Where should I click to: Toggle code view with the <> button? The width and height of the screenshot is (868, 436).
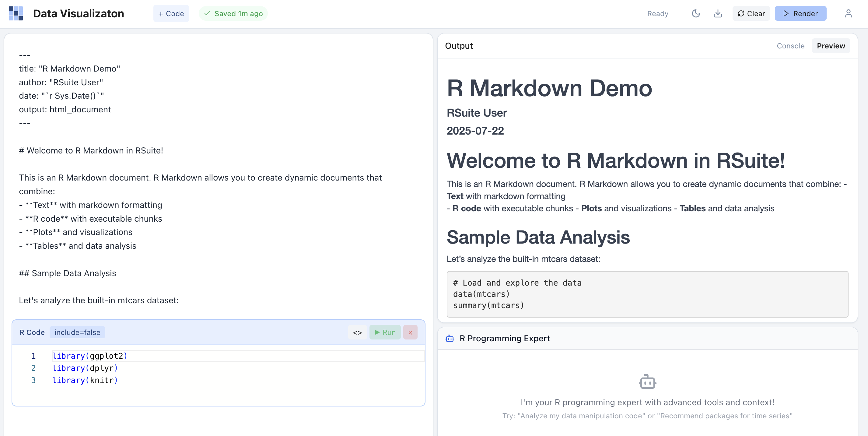(357, 332)
